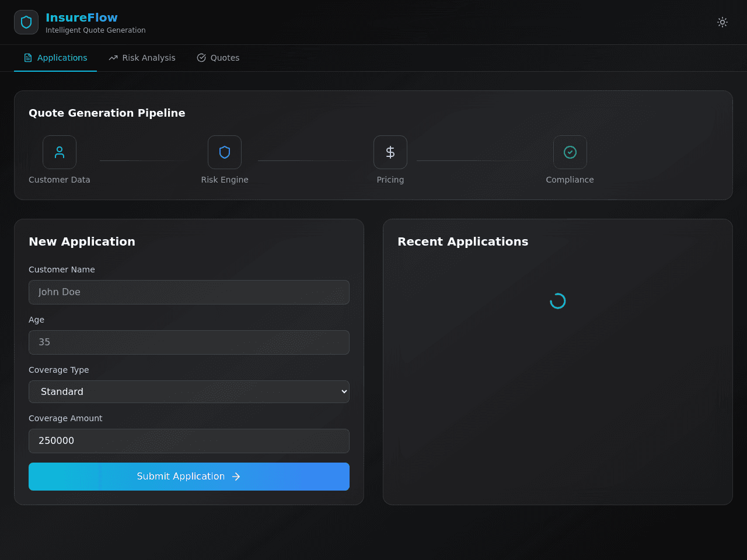Viewport: 747px width, 560px height.
Task: Switch to the Applications tab
Action: tap(55, 58)
